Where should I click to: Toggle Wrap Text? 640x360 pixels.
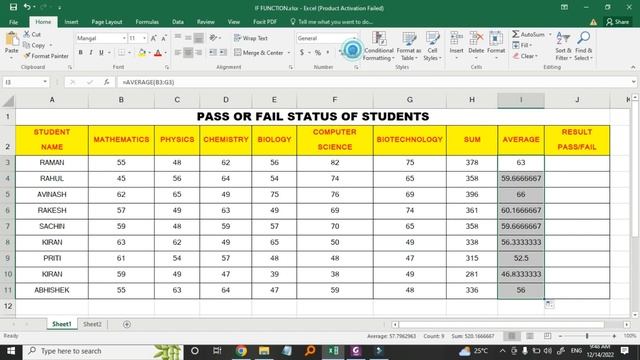click(251, 38)
